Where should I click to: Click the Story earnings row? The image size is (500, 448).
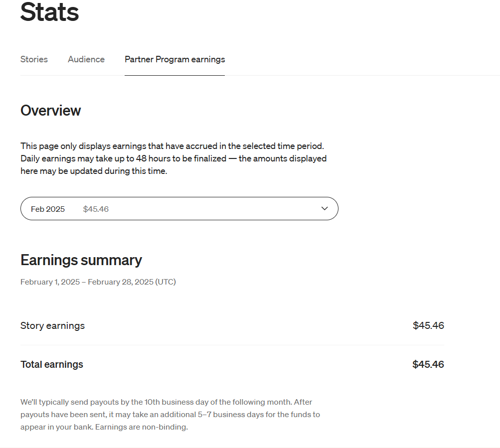[x=52, y=325]
